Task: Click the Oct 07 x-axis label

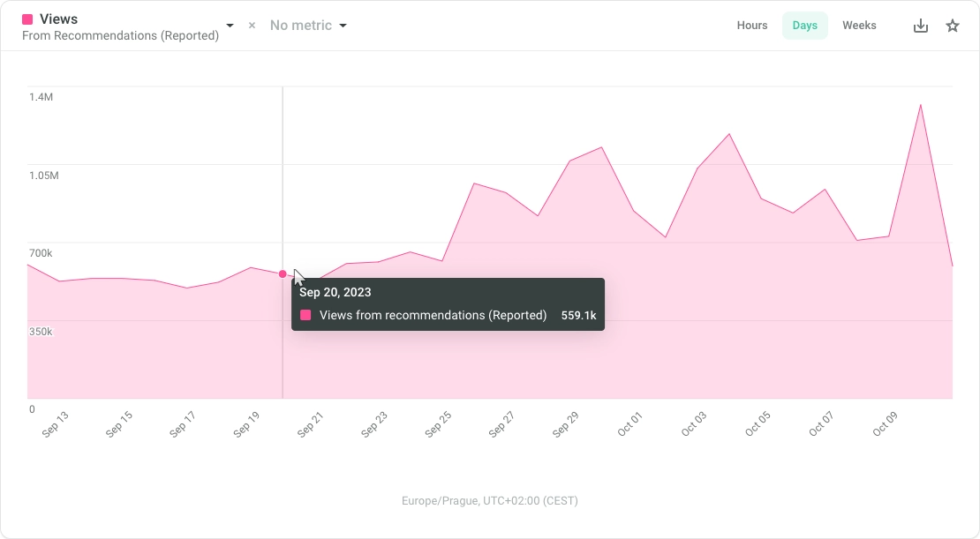Action: point(821,424)
